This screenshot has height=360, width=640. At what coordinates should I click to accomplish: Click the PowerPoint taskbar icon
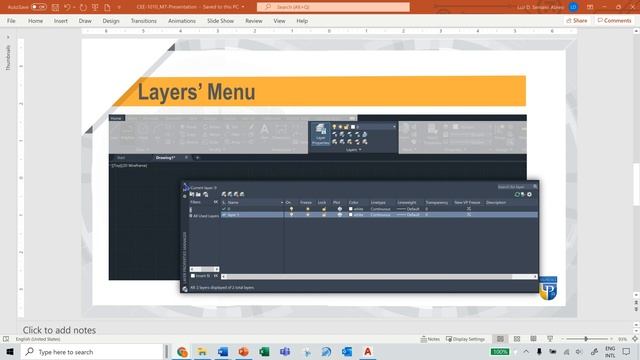244,351
